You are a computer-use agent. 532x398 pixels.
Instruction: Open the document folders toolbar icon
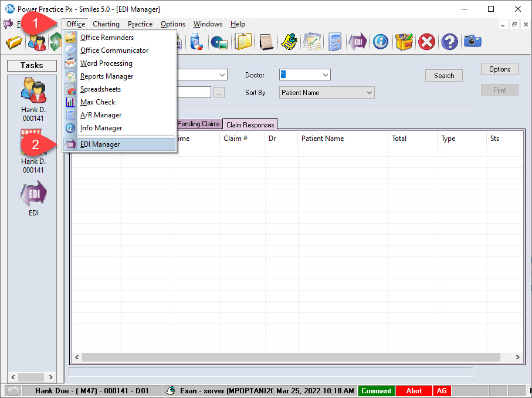point(243,42)
